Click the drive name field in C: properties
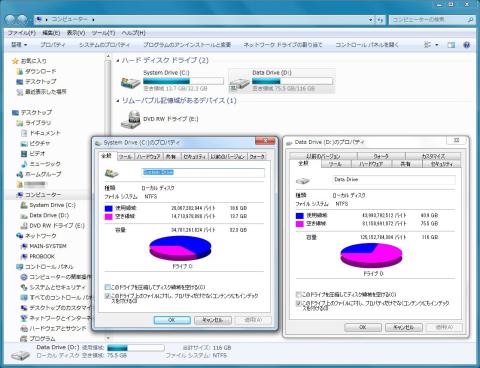480x368 pixels. [203, 173]
